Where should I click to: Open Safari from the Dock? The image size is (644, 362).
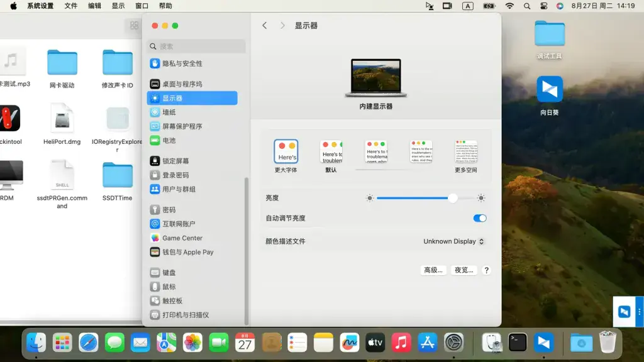click(88, 343)
